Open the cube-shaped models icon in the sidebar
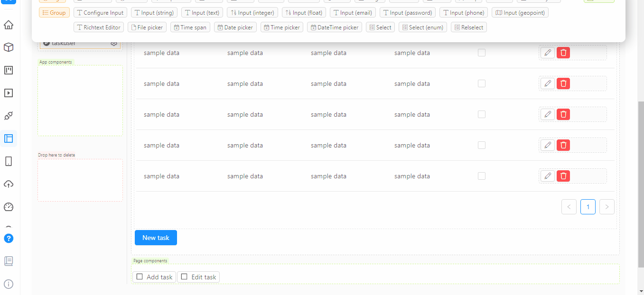Viewport: 644px width, 295px height. (x=9, y=47)
